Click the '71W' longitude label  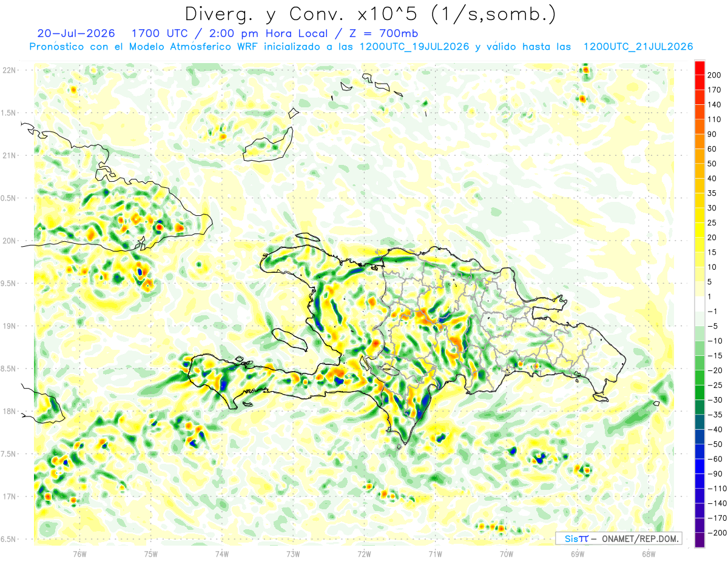(x=436, y=554)
